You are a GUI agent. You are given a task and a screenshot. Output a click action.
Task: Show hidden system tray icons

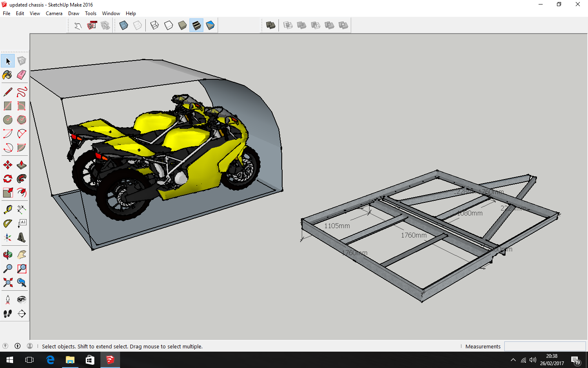click(x=513, y=360)
